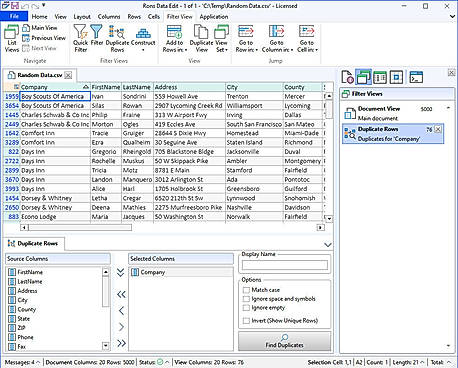
Task: Open the third side panel list icon
Action: (x=380, y=77)
